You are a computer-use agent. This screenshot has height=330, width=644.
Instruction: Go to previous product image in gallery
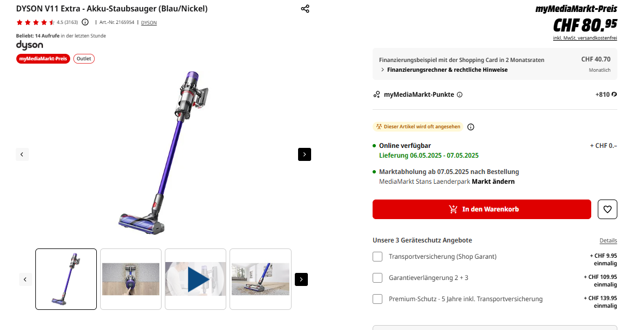point(22,154)
